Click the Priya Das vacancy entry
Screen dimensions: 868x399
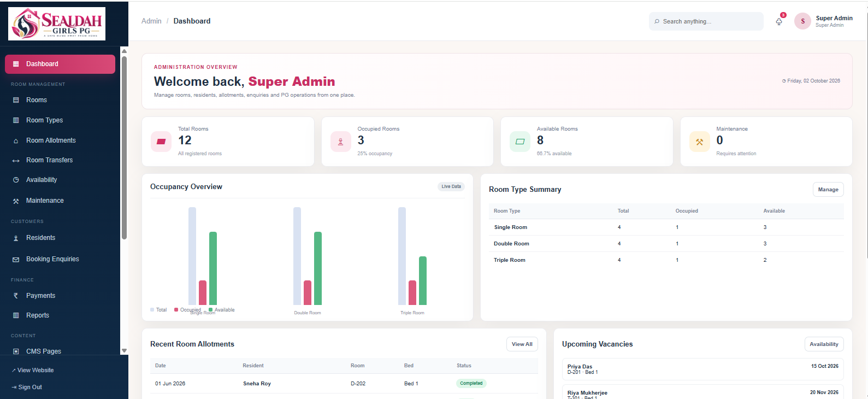coord(703,369)
